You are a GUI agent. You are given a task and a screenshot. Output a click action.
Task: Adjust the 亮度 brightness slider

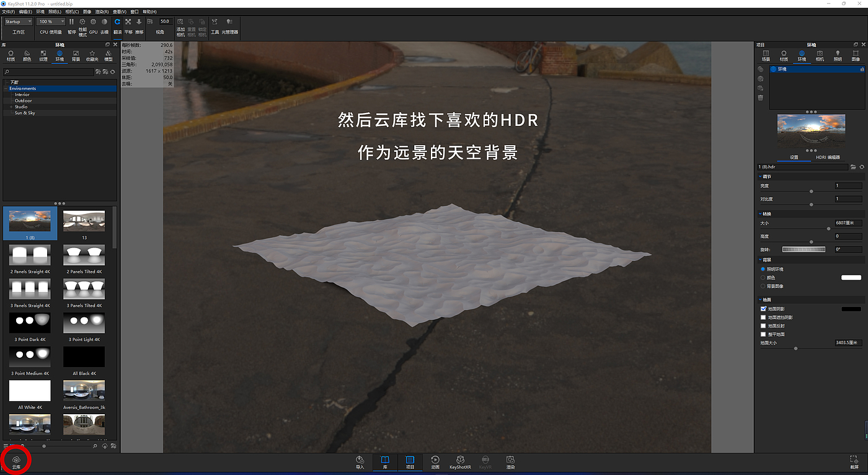[812, 191]
